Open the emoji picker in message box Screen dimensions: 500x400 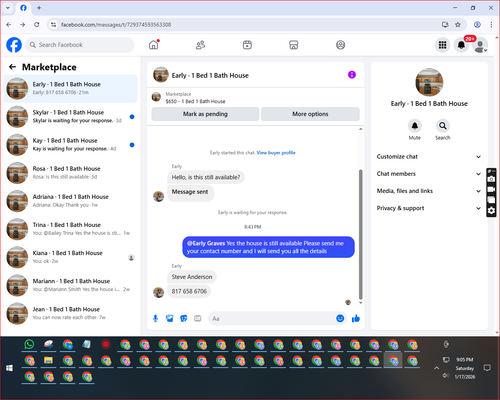tap(340, 318)
